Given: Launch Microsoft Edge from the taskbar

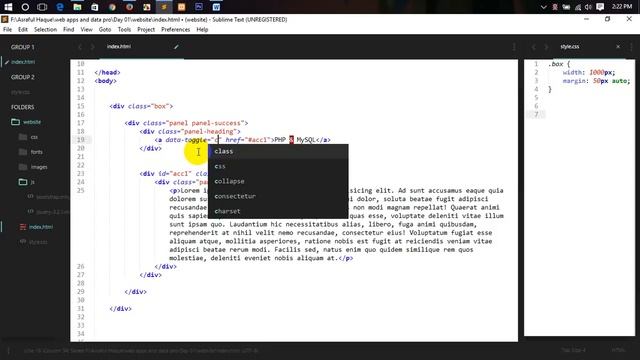Looking at the screenshot, I should pos(60,7).
